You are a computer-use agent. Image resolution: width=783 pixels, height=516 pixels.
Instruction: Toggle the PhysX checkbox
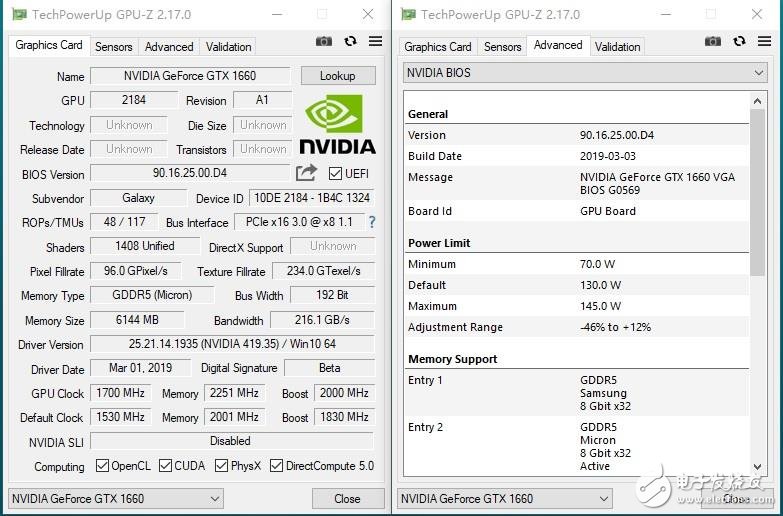[221, 466]
